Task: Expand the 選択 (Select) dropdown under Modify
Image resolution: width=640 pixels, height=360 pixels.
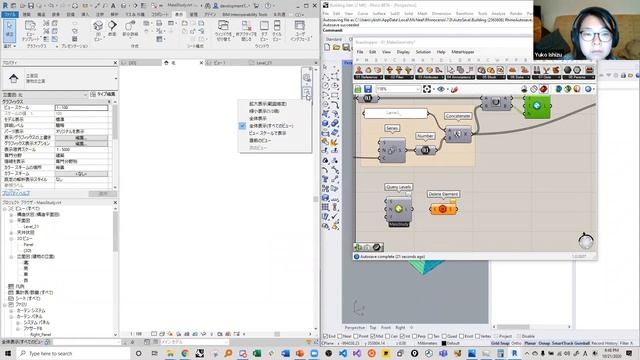Action: tap(9, 46)
